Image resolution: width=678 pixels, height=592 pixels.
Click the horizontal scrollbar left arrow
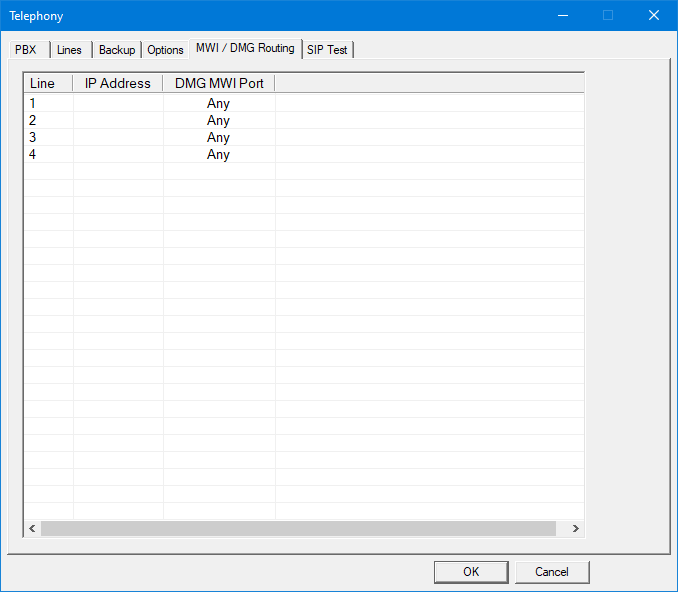[x=32, y=528]
